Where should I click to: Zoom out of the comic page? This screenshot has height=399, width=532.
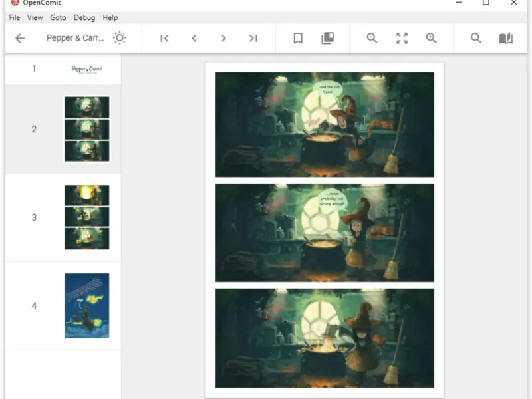(372, 38)
